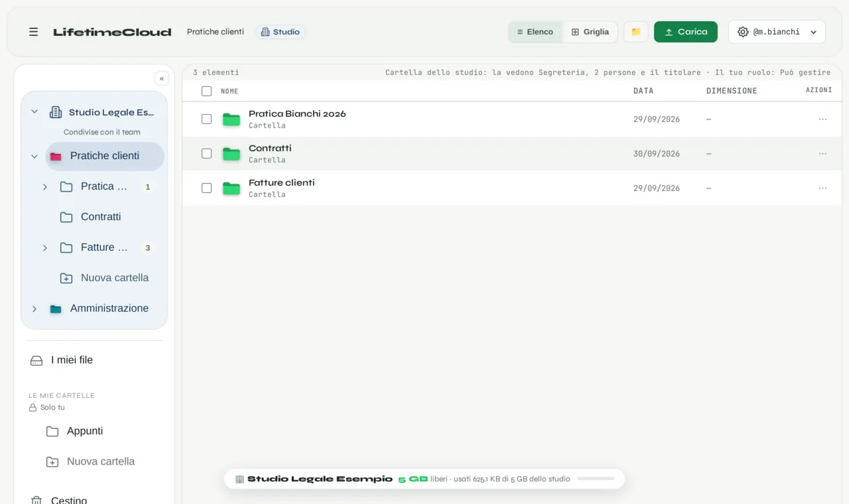Create Nuova cartella under Pratiche clienti

[x=115, y=278]
